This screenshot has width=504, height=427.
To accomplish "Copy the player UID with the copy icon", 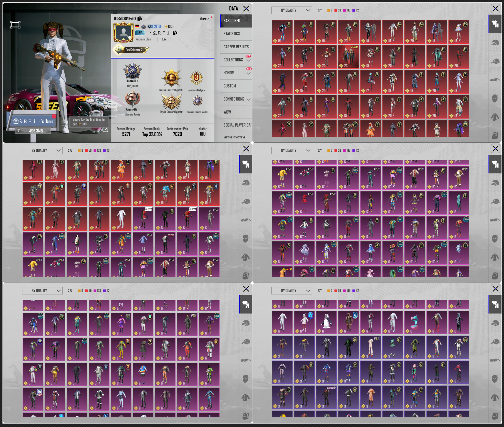I will tap(140, 19).
